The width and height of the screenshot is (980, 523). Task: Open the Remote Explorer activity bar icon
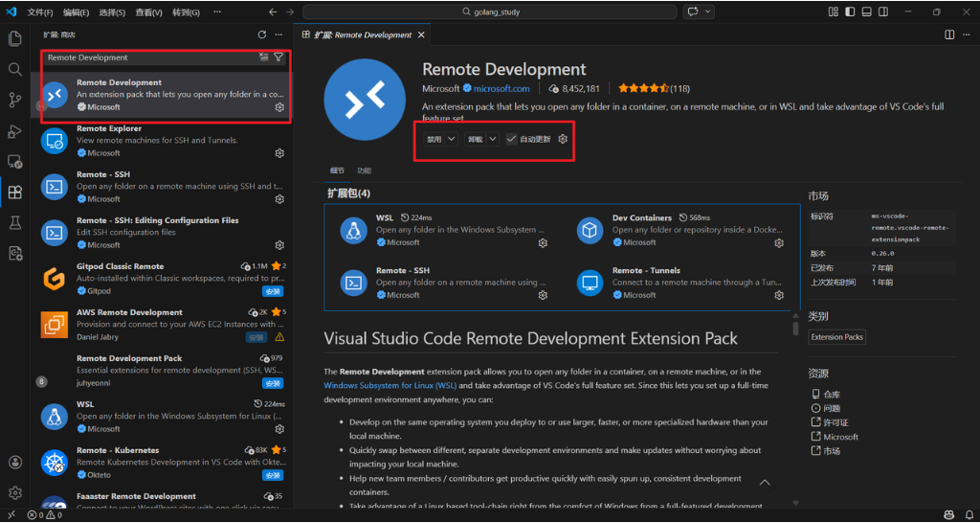15,162
